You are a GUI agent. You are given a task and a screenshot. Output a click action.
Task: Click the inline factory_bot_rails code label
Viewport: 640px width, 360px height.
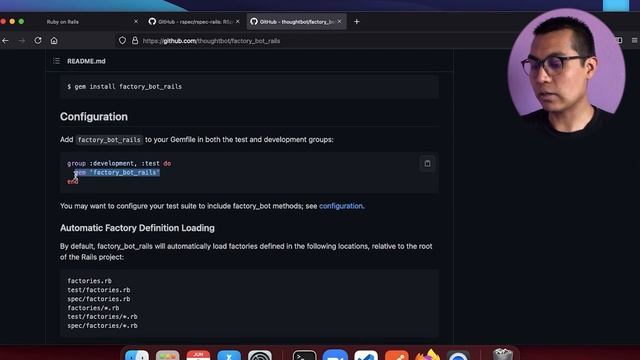109,140
